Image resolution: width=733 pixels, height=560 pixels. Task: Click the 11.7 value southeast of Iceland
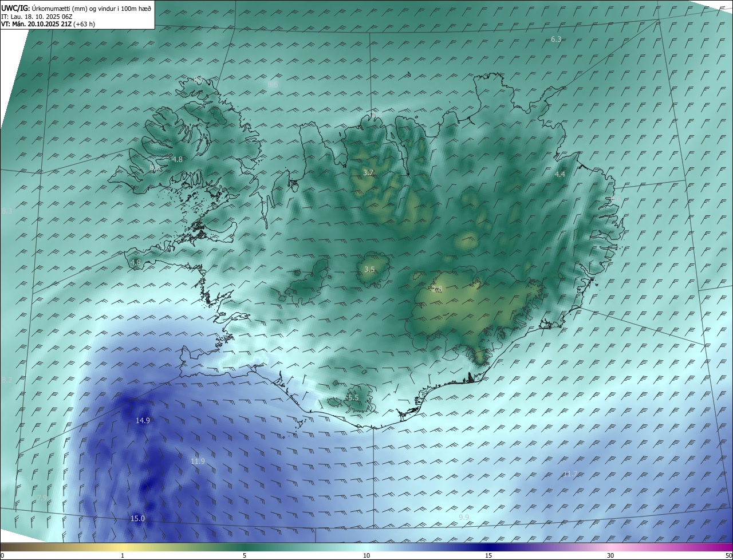pos(570,474)
